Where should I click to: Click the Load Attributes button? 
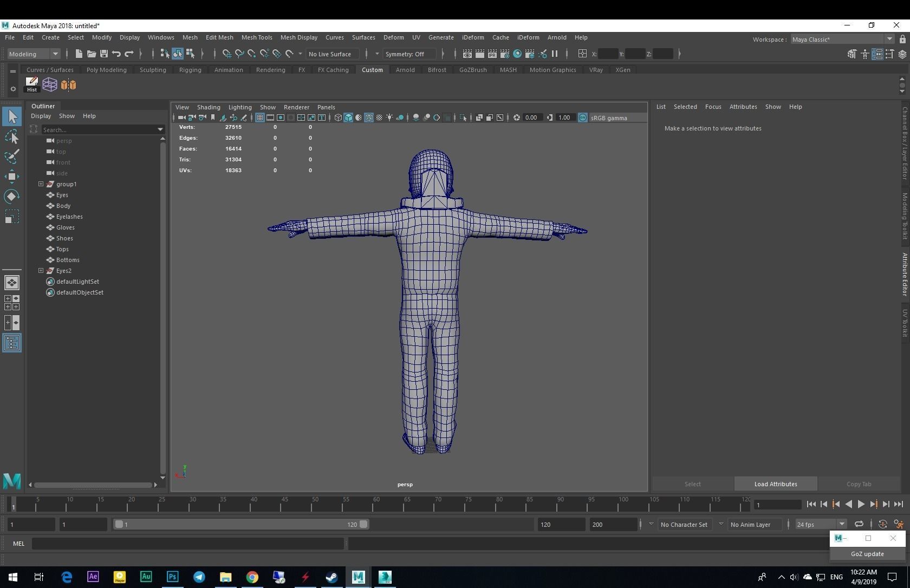pos(775,484)
